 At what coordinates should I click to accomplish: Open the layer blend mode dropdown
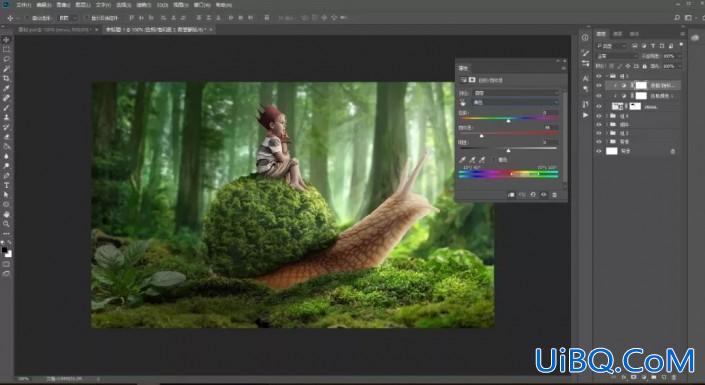click(x=617, y=56)
